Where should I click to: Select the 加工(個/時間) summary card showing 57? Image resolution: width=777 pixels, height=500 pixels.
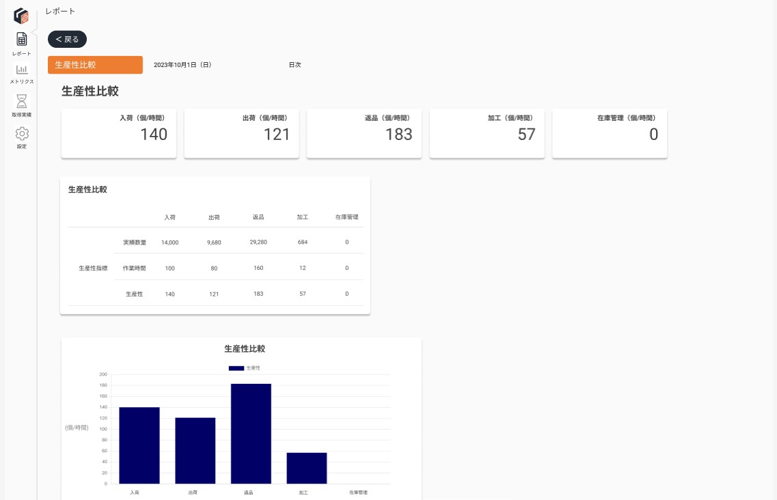[x=487, y=134]
